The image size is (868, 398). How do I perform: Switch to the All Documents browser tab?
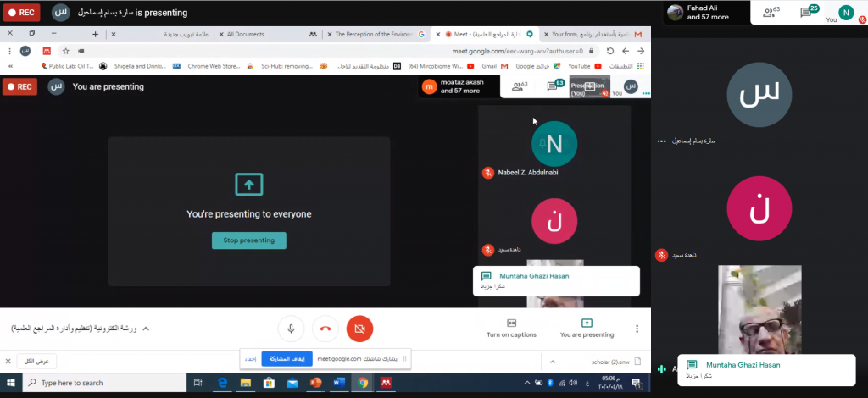point(245,34)
